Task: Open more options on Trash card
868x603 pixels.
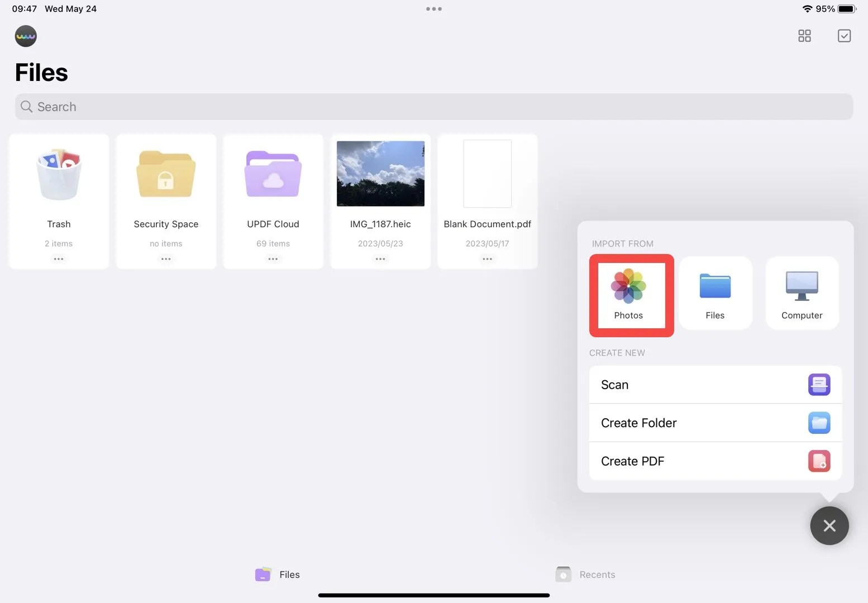Action: point(59,259)
